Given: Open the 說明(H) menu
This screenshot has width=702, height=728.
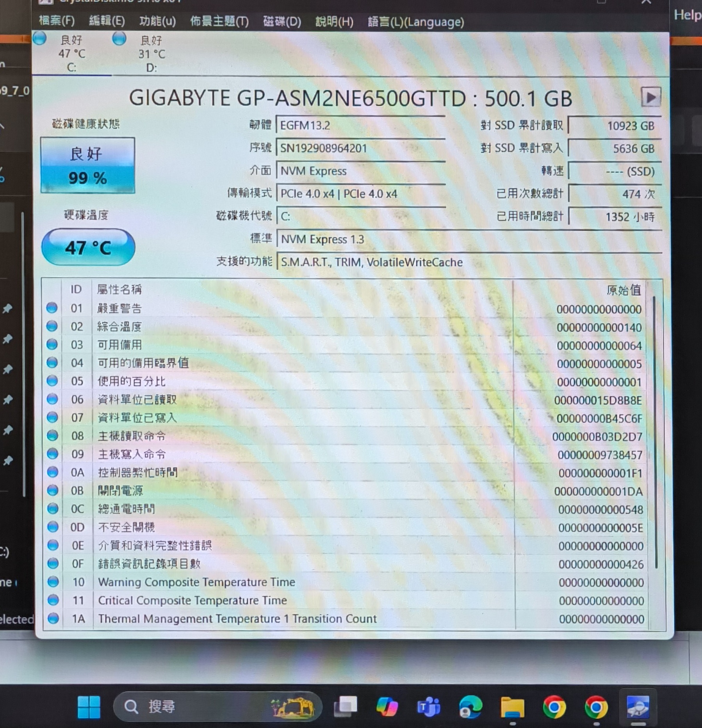Looking at the screenshot, I should [x=334, y=22].
